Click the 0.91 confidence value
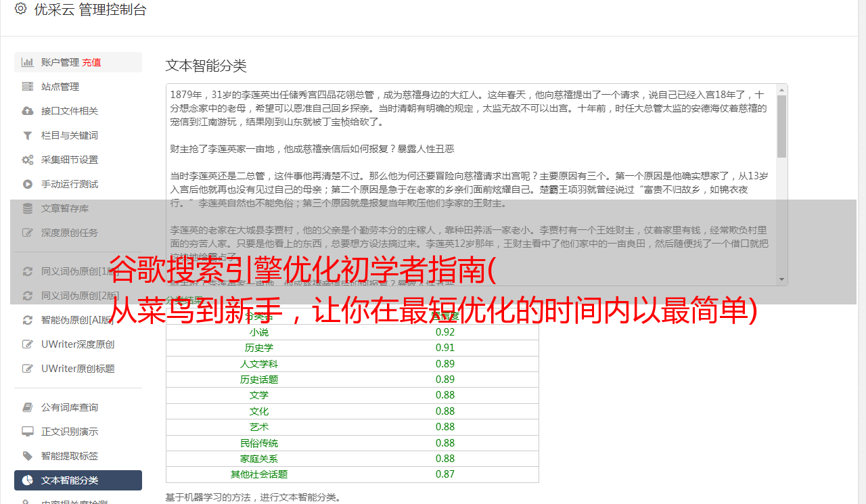Screen dimensions: 866x504 445,348
